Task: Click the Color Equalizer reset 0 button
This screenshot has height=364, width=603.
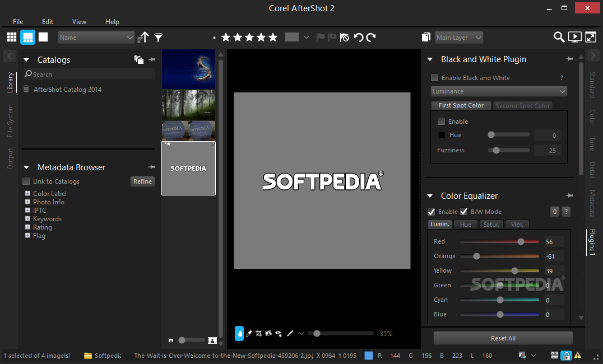Action: [555, 212]
